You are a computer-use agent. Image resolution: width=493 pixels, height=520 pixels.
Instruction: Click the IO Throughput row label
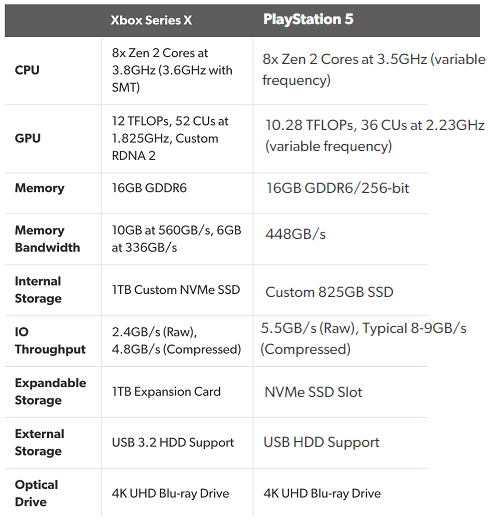[50, 340]
